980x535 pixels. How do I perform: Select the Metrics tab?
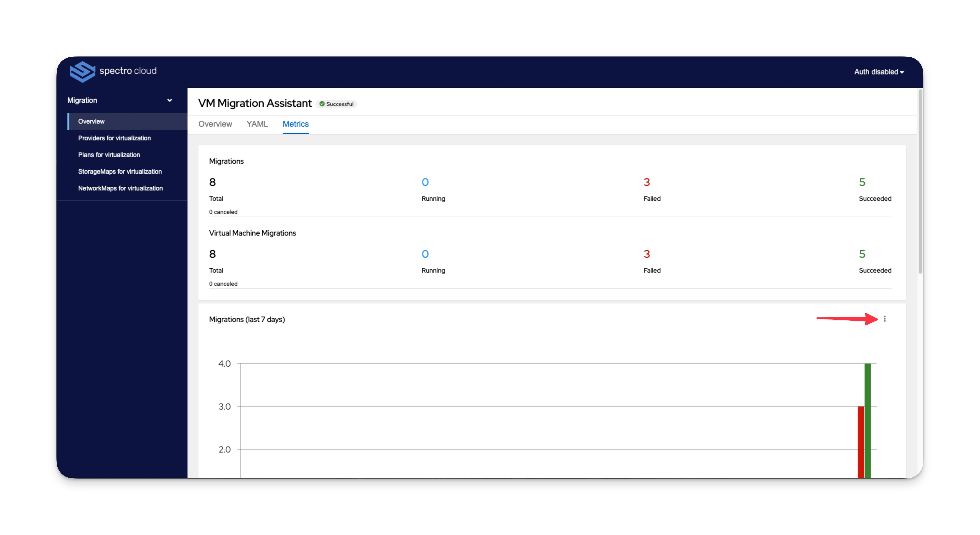(296, 124)
